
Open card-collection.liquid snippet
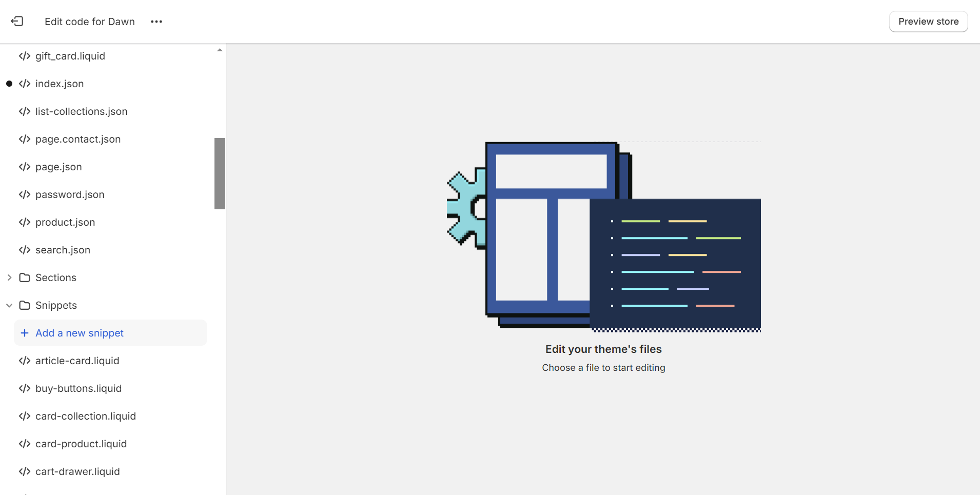click(x=86, y=416)
